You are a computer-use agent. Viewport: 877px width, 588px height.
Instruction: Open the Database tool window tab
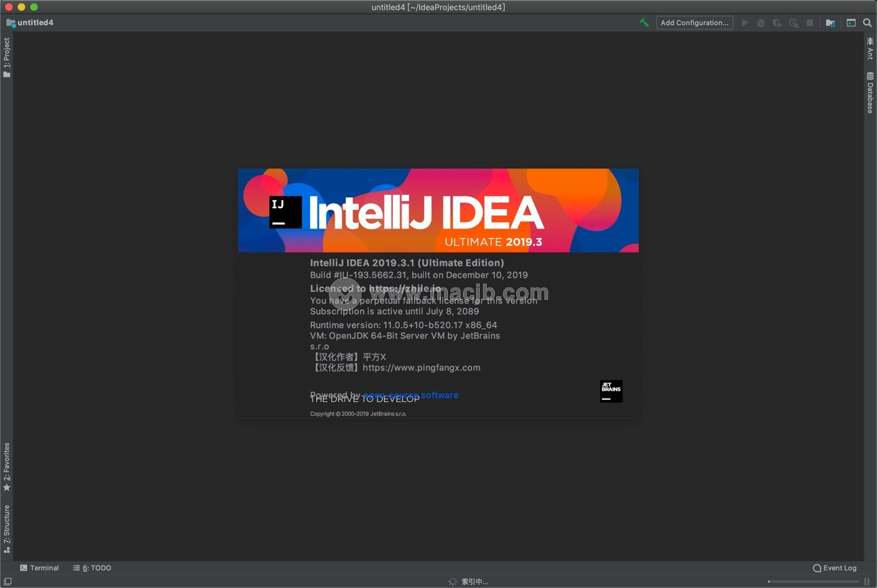coord(870,93)
